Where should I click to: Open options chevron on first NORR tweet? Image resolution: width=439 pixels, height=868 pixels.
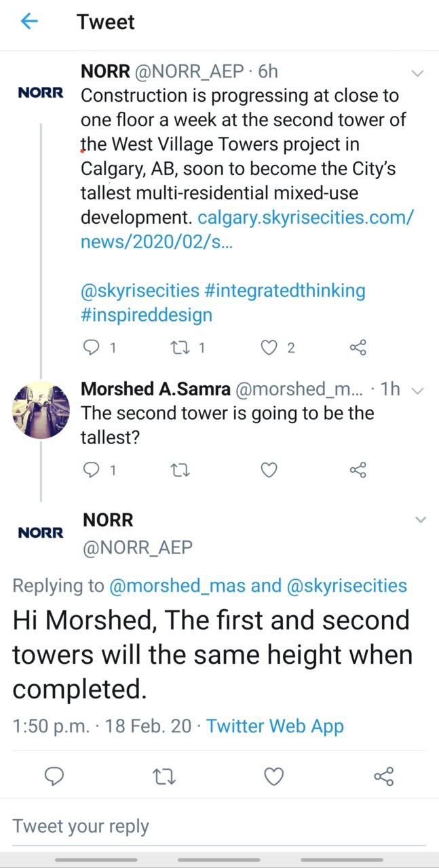pos(418,73)
